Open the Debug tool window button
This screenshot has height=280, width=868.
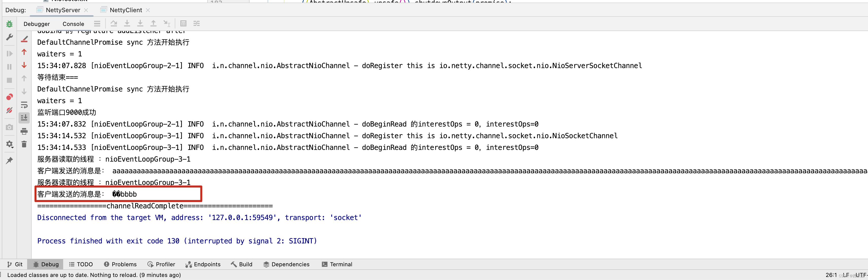[46, 265]
